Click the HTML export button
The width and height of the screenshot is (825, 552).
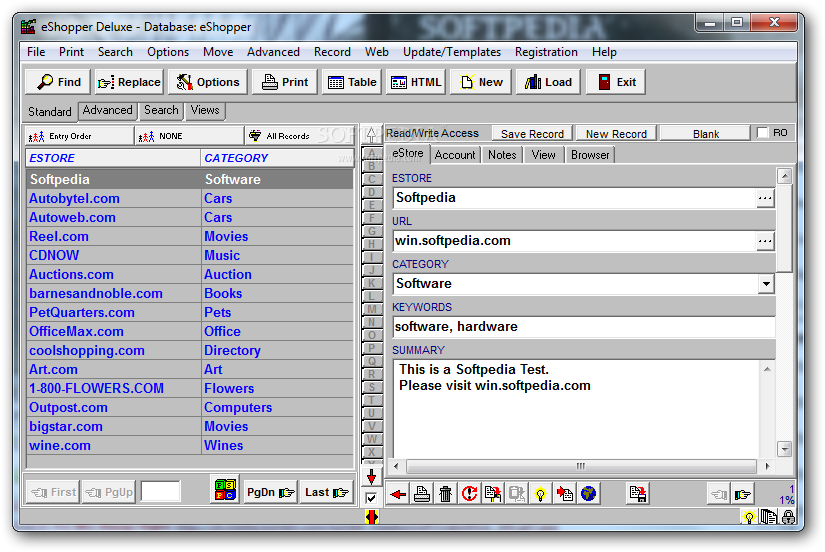(416, 82)
